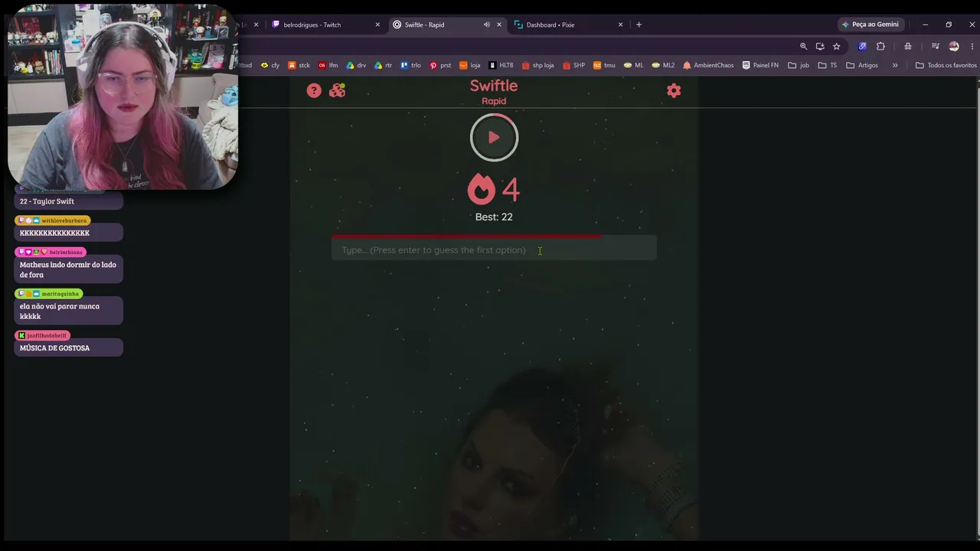
Task: Open the 'Painel FN' bookmark
Action: (x=760, y=65)
